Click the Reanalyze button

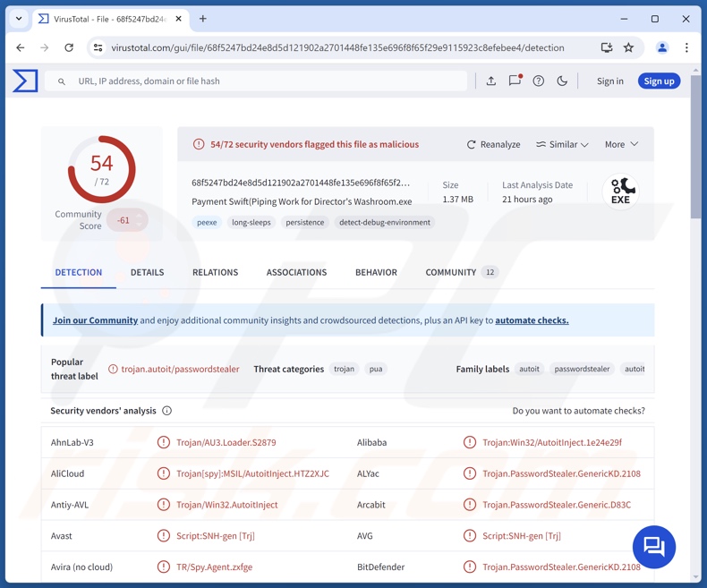(493, 144)
